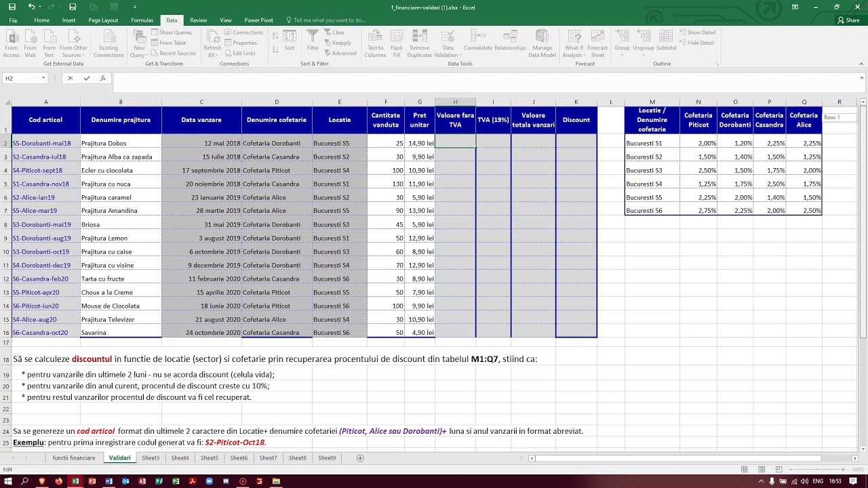Open Existing Connections

coord(108,43)
